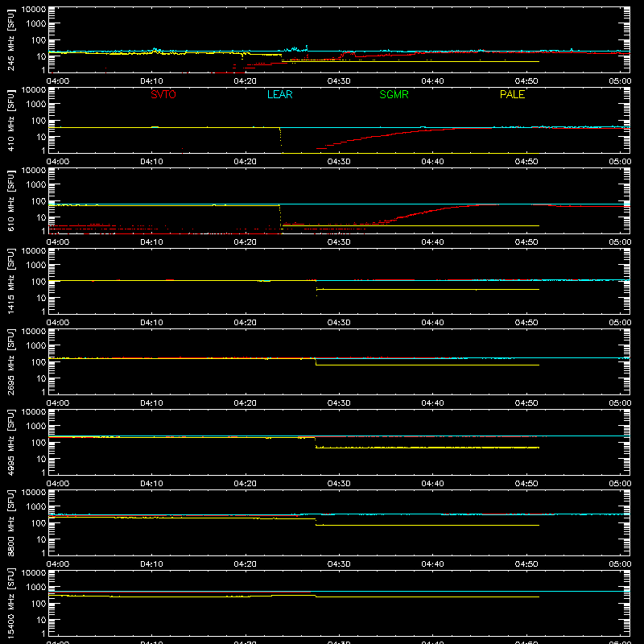This screenshot has height=644, width=644.
Task: Click 04:10 tick below the 610 MHz panel
Action: pos(151,242)
